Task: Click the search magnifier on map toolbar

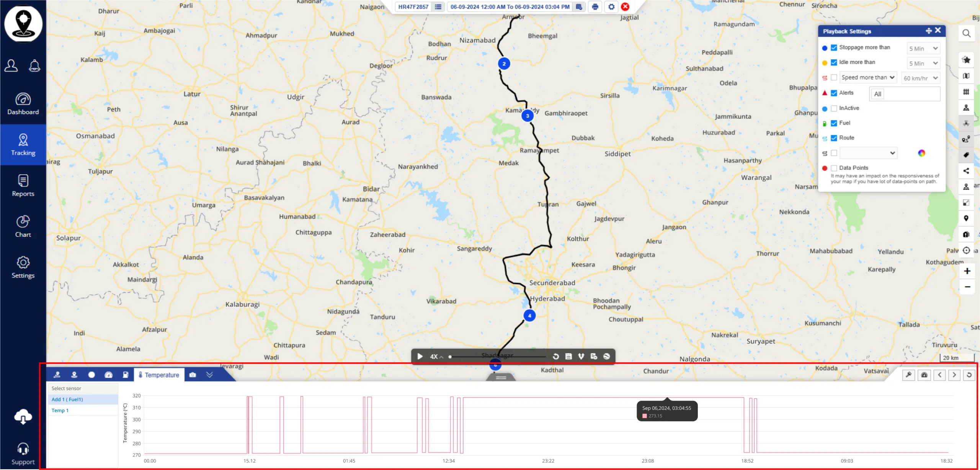Action: (966, 33)
